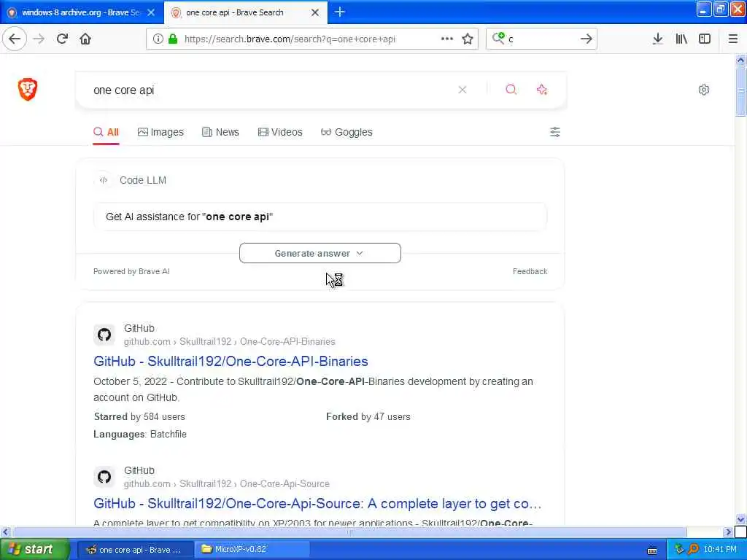Reload the current page
Image resolution: width=747 pixels, height=560 pixels.
click(62, 39)
